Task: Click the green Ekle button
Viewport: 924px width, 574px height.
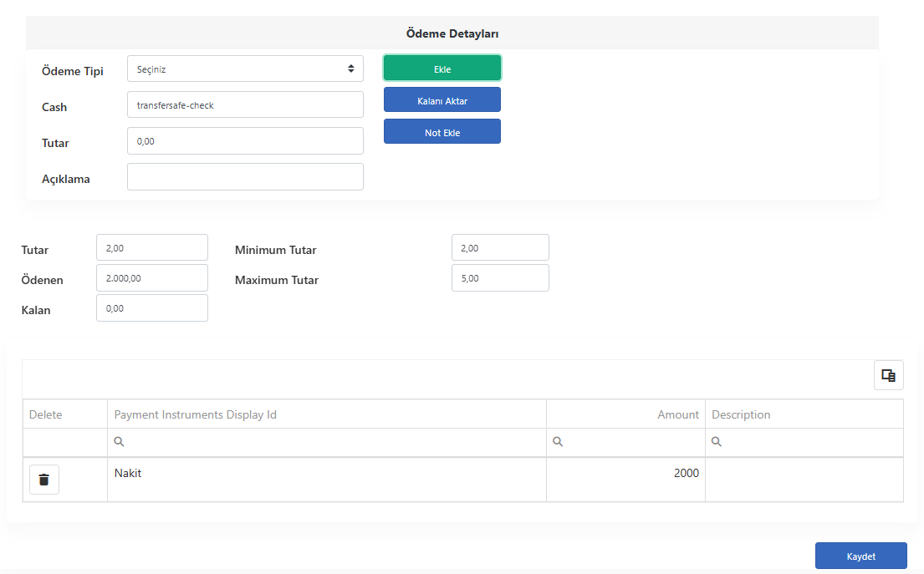Action: point(442,69)
